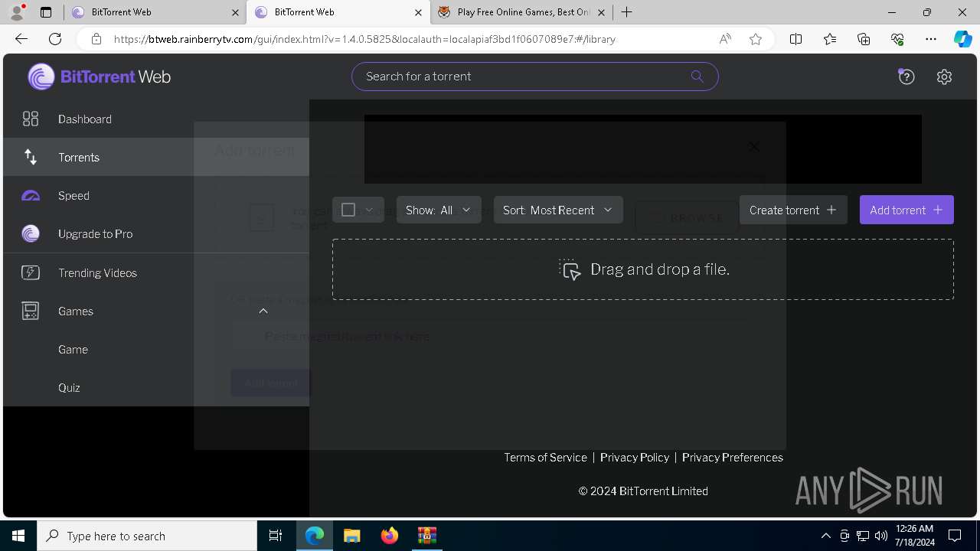The width and height of the screenshot is (980, 551).
Task: Open Edge tab actions menu icon
Action: 46,12
